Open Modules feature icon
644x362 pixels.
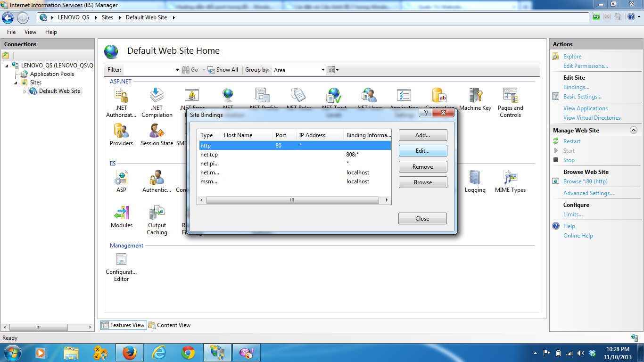coord(121,213)
